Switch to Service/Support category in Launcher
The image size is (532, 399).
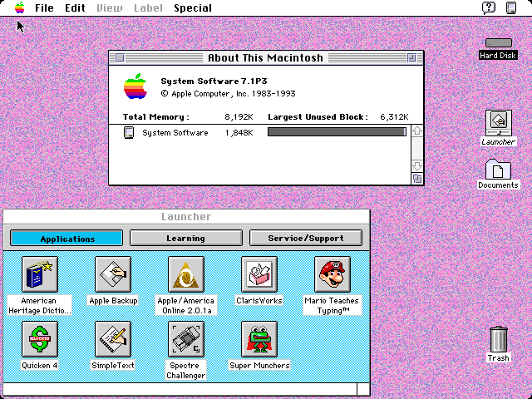coord(306,239)
